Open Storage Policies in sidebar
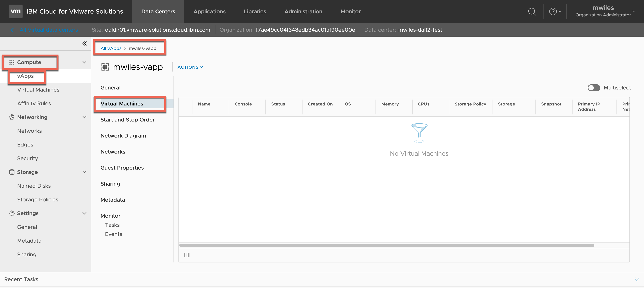The height and width of the screenshot is (288, 644). click(x=37, y=199)
